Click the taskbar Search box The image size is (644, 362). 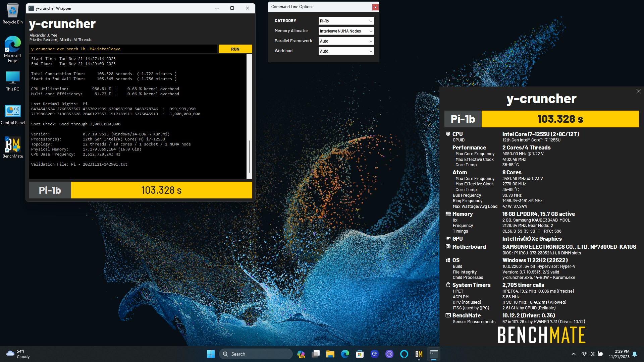[x=256, y=354]
